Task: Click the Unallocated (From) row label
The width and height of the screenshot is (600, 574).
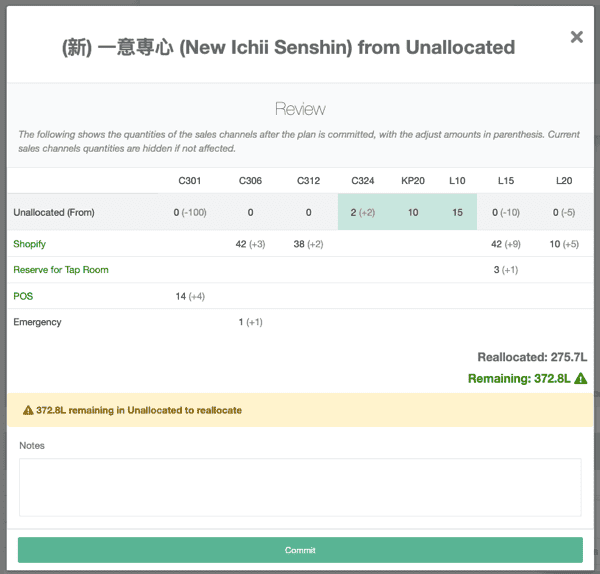Action: pyautogui.click(x=54, y=212)
